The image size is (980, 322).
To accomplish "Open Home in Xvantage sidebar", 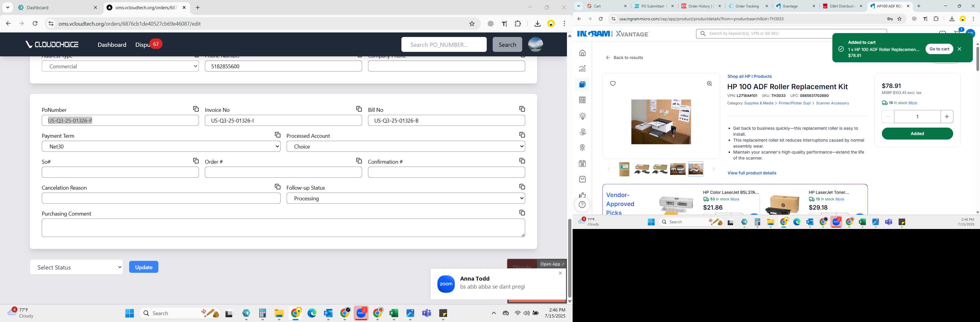I will [x=582, y=53].
